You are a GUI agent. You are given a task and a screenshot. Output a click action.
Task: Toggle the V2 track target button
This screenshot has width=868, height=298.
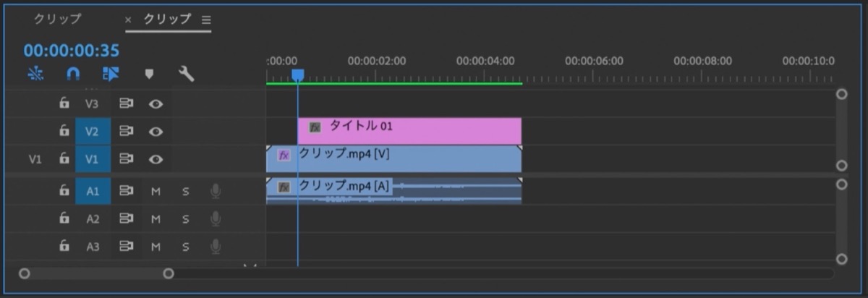click(93, 131)
